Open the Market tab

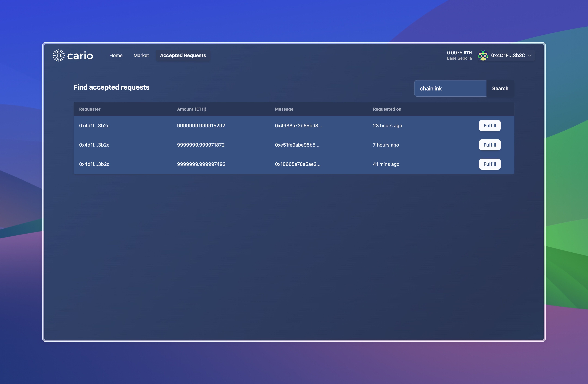click(x=141, y=55)
